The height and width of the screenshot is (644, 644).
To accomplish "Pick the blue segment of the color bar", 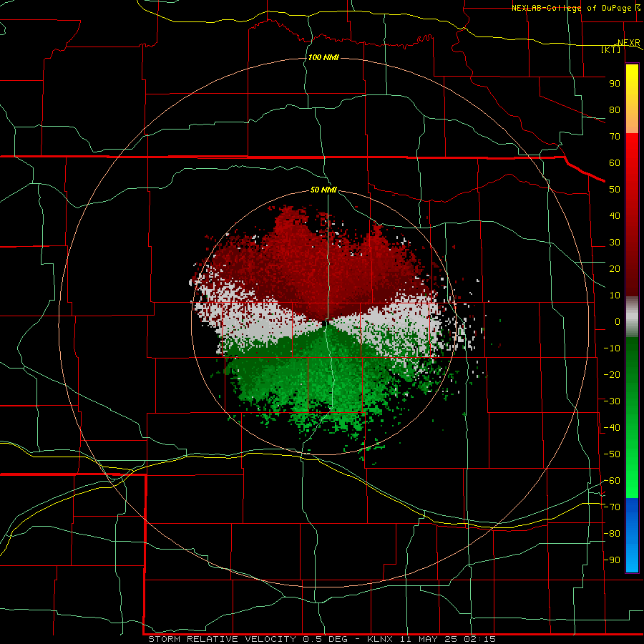I will (632, 535).
